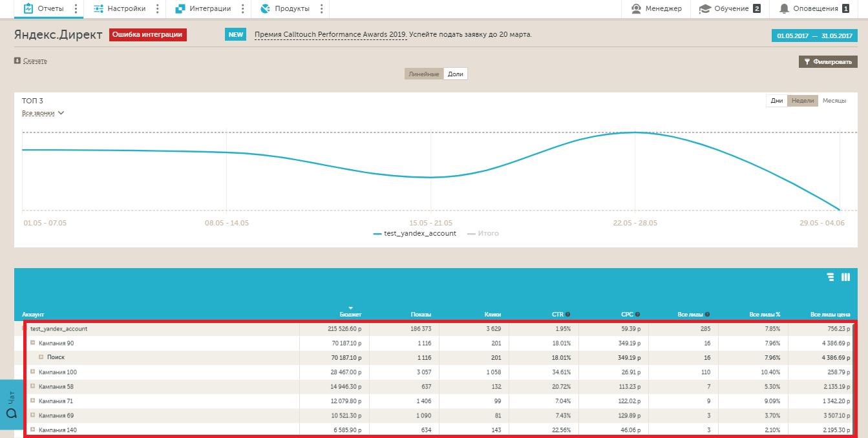Open Обучение via the graduation cap icon
The height and width of the screenshot is (438, 868).
click(704, 8)
